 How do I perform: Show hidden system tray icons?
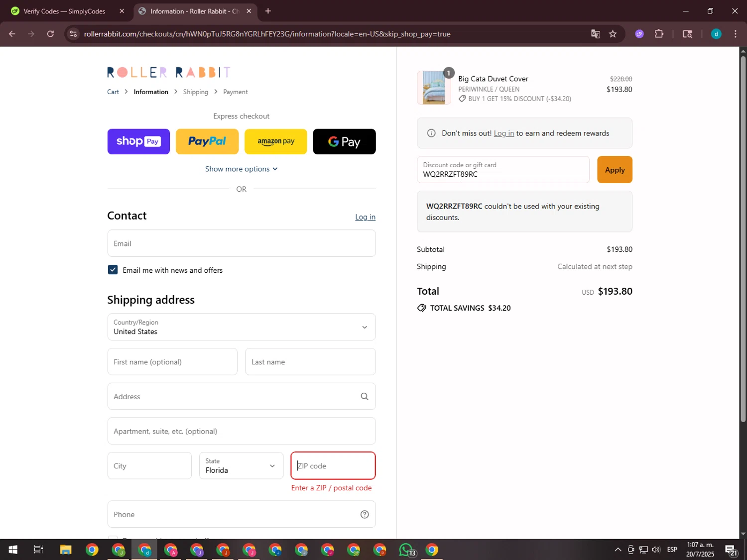tap(618, 550)
